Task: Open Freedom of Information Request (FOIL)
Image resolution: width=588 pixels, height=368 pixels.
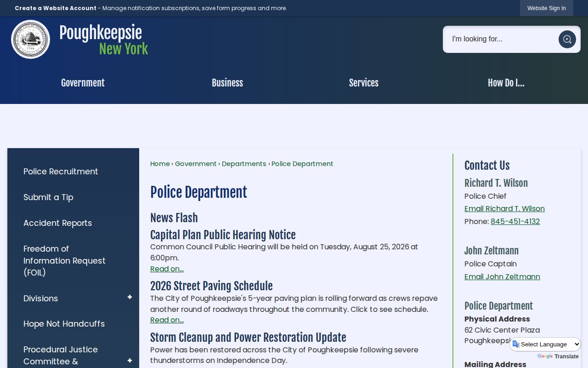Action: tap(64, 260)
